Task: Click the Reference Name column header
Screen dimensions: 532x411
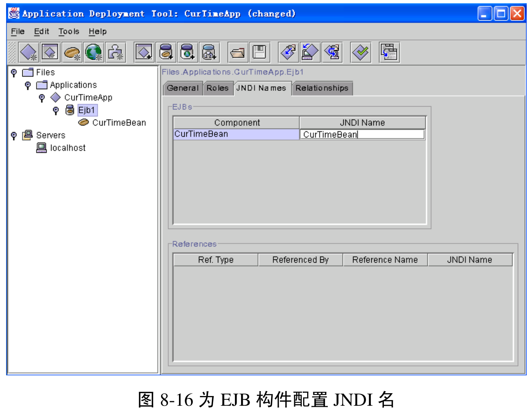Action: (385, 260)
